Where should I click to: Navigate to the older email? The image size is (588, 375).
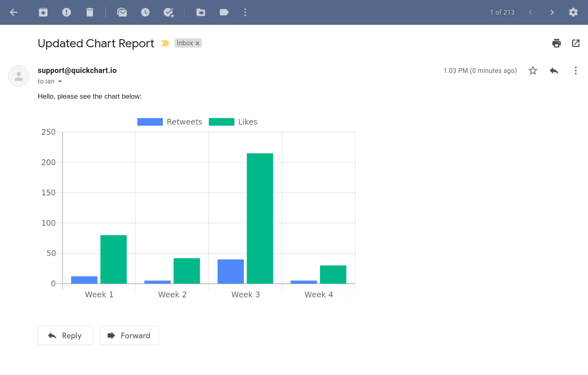pyautogui.click(x=552, y=12)
